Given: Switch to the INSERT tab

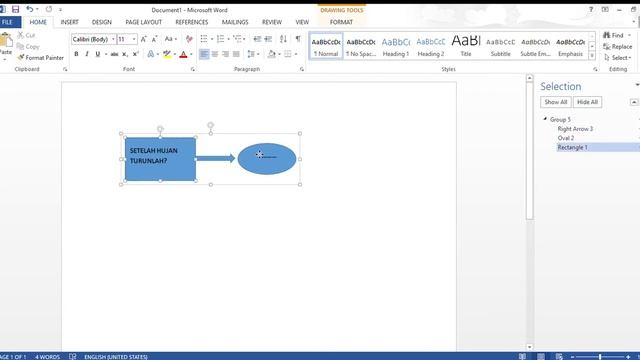Looking at the screenshot, I should [69, 22].
